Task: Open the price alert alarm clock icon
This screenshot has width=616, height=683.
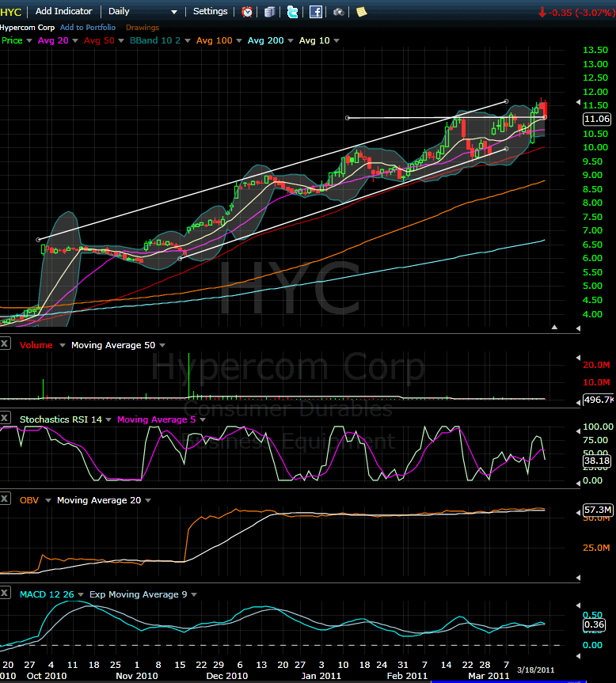Action: pos(247,12)
